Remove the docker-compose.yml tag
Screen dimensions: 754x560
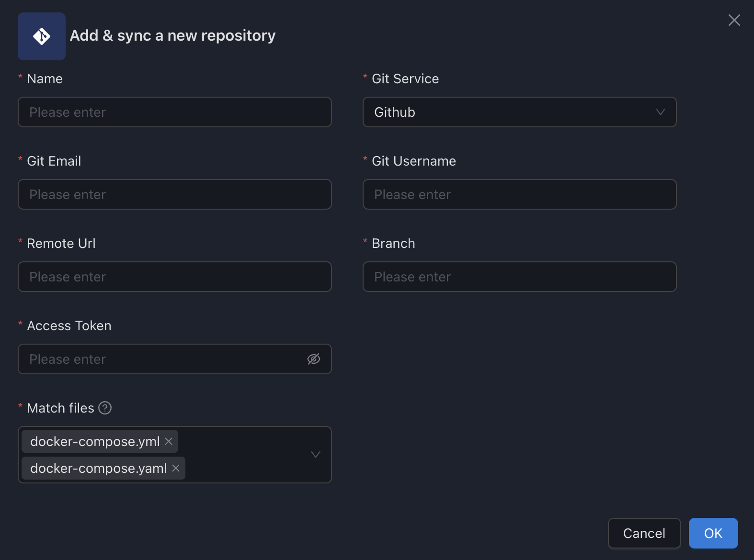[x=169, y=441]
